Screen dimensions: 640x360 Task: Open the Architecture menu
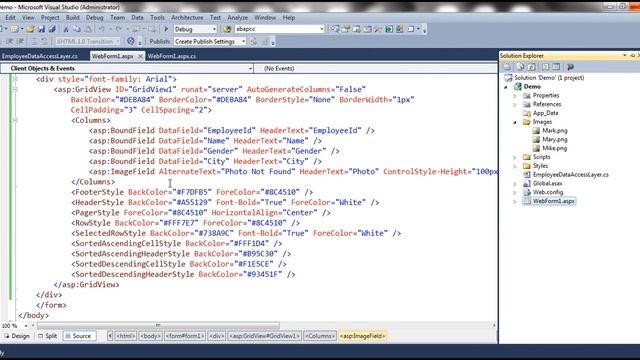point(187,18)
